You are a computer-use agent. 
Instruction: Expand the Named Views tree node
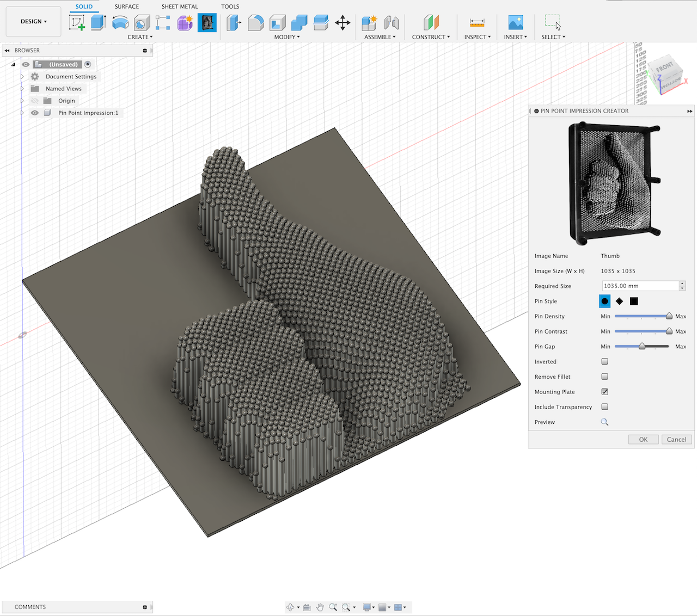click(x=22, y=89)
